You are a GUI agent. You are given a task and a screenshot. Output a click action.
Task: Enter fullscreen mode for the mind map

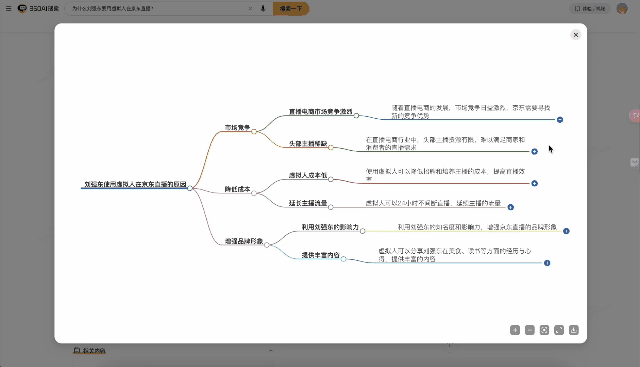(559, 330)
